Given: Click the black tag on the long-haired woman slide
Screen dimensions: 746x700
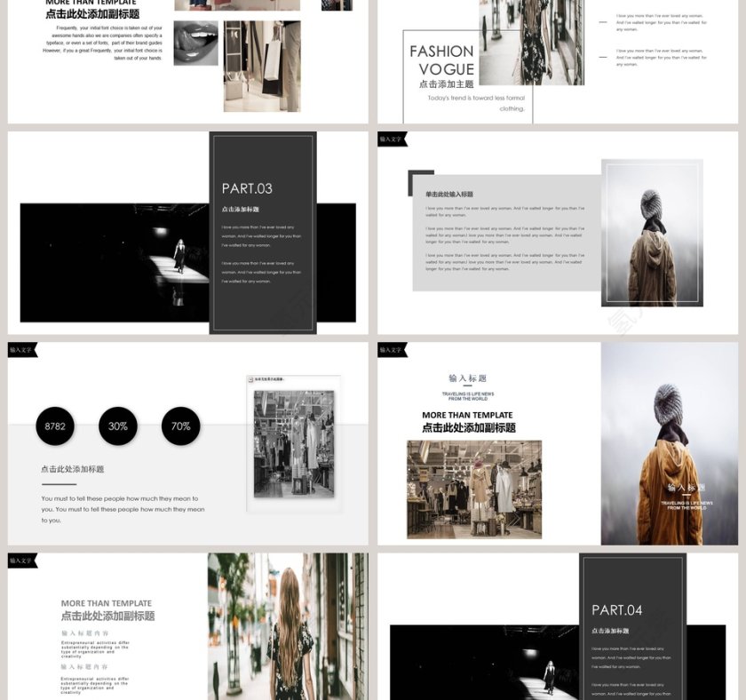Looking at the screenshot, I should (x=22, y=561).
